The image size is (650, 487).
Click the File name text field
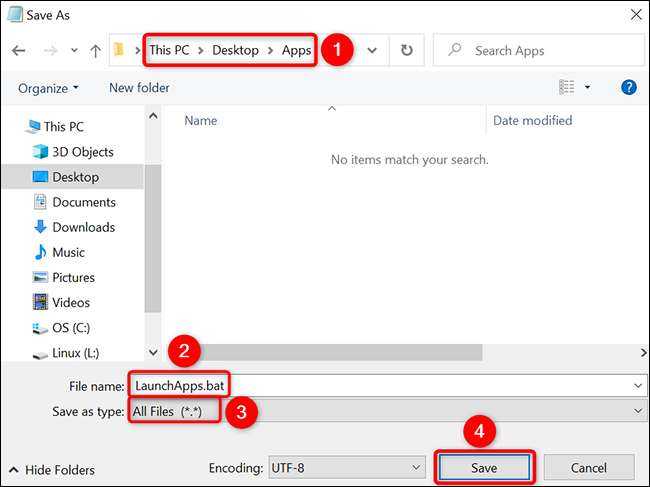click(x=387, y=386)
